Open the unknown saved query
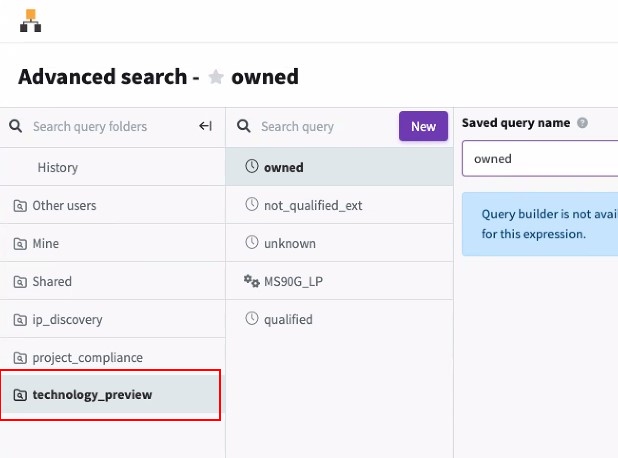 tap(289, 244)
